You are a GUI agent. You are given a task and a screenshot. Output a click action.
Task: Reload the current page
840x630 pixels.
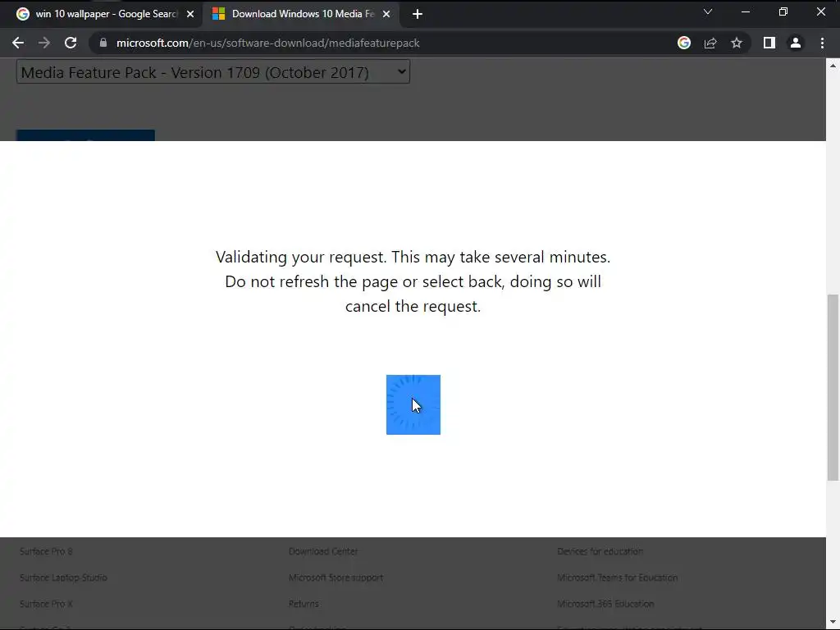coord(71,43)
